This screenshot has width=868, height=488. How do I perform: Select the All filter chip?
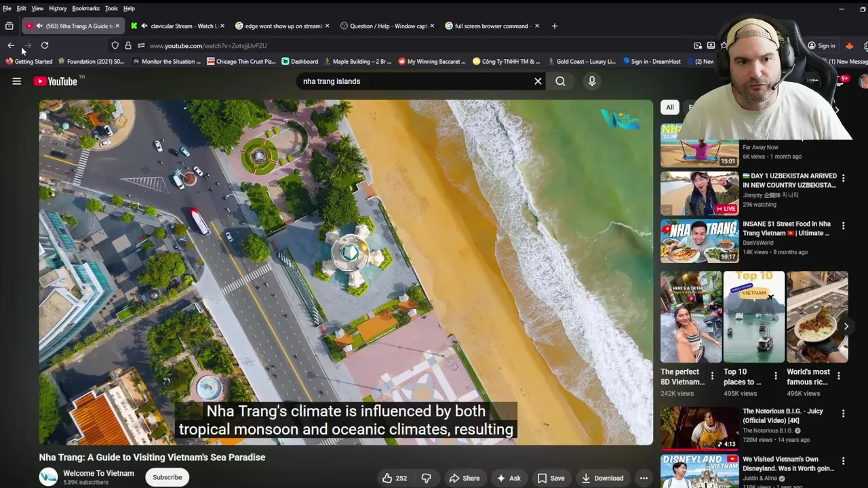669,107
